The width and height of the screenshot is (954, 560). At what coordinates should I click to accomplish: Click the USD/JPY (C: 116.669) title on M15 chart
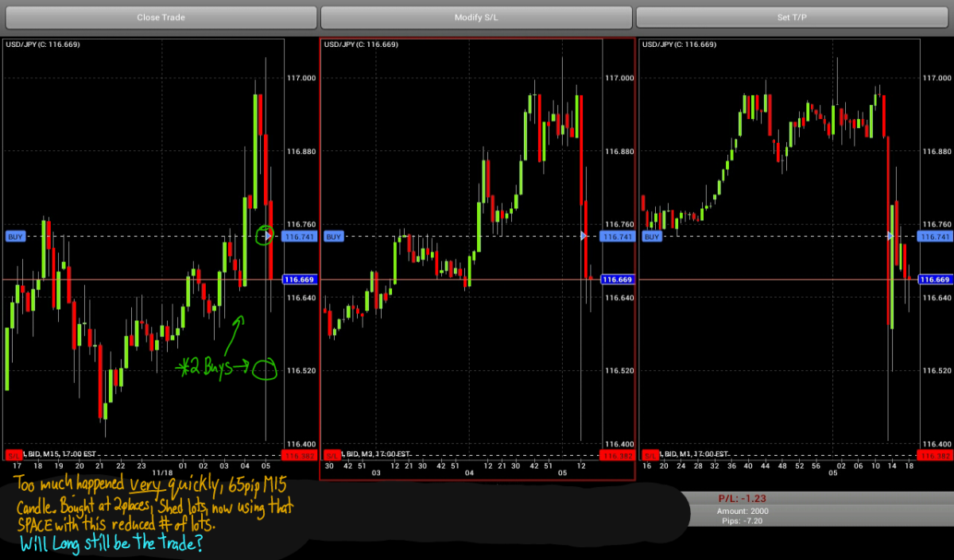pos(43,44)
